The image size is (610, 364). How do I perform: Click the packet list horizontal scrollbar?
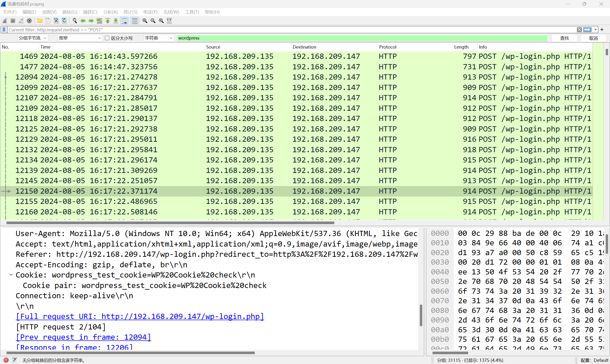coord(170,223)
